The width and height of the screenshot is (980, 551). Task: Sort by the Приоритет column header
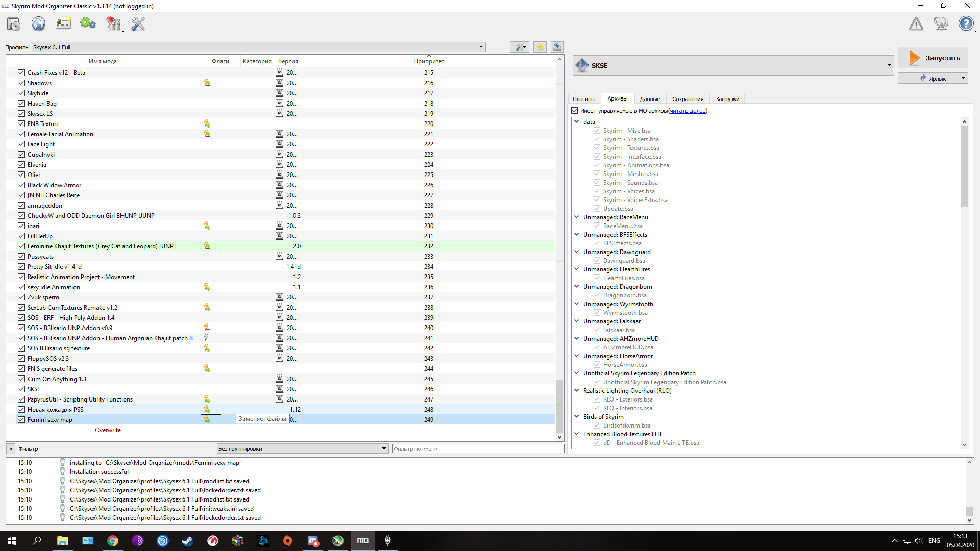(429, 61)
